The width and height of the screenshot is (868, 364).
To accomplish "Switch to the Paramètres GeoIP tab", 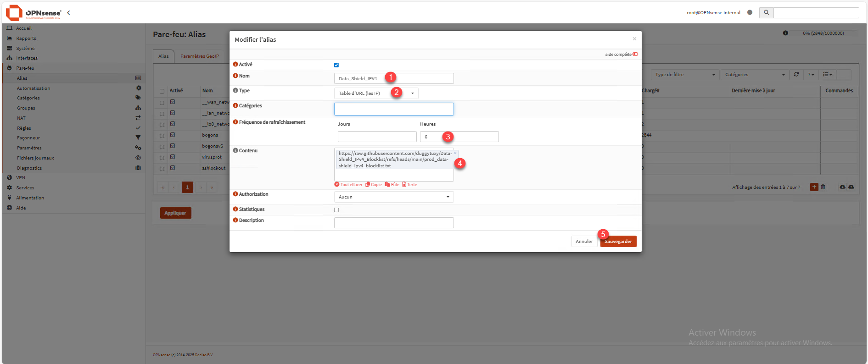I will point(199,56).
